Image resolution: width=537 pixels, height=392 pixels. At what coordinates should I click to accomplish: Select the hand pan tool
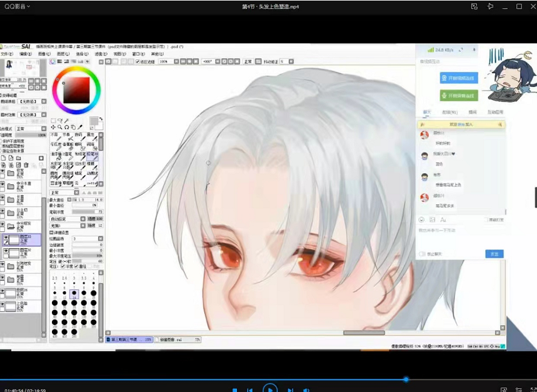point(73,128)
